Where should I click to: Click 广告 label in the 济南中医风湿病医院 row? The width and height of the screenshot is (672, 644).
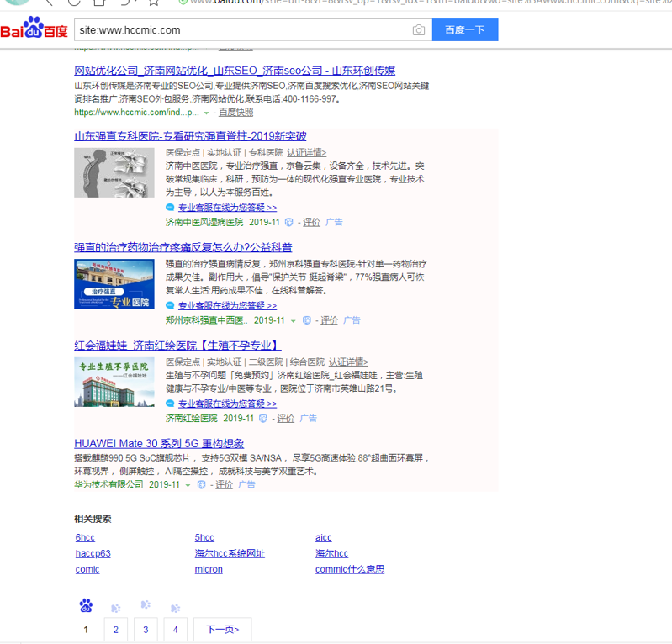tap(334, 222)
